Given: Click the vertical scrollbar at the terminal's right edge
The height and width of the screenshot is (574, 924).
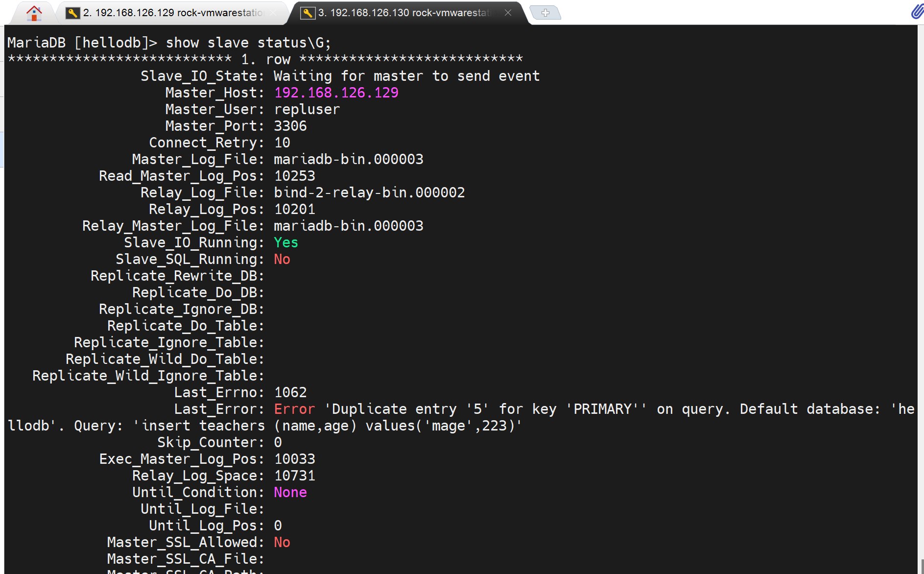Looking at the screenshot, I should coord(920,294).
